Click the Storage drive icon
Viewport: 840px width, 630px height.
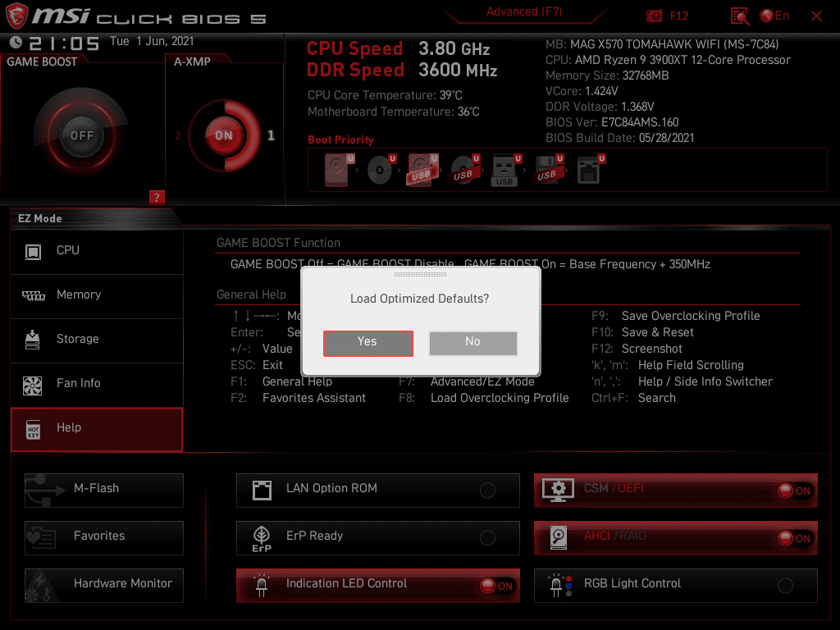33,340
